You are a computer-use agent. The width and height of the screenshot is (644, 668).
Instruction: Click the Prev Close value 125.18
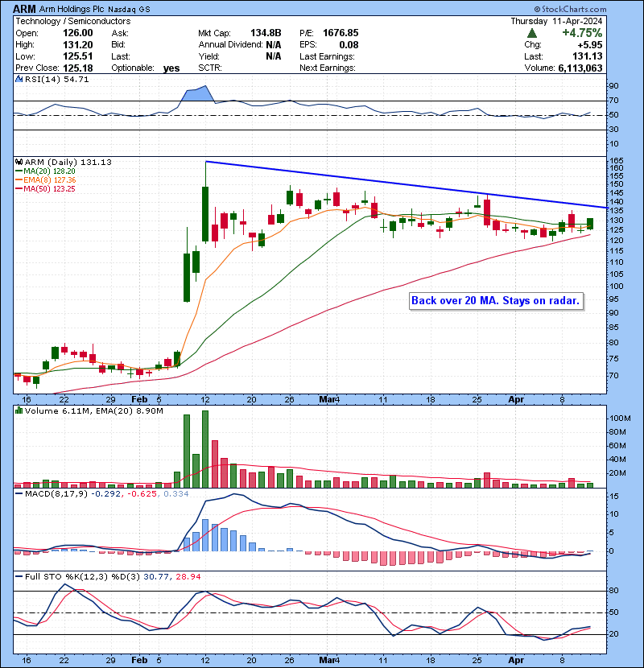pyautogui.click(x=77, y=68)
